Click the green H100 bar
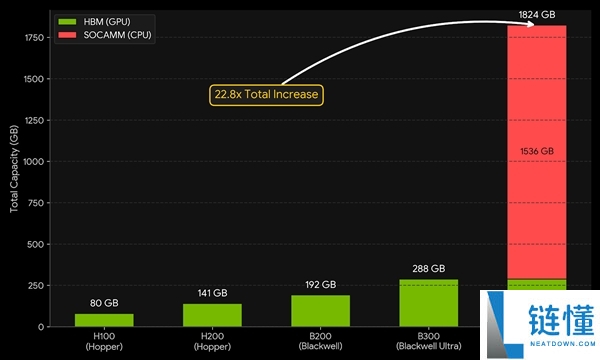 (x=104, y=320)
